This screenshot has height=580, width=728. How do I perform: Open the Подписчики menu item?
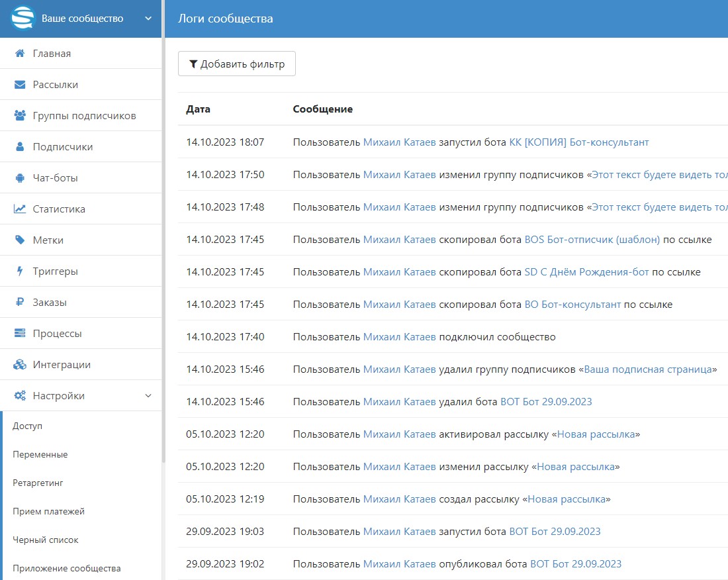[x=62, y=147]
